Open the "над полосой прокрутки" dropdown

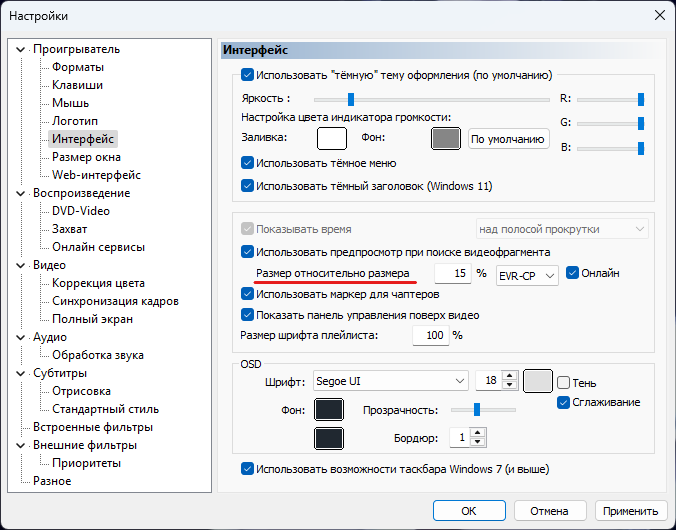562,229
